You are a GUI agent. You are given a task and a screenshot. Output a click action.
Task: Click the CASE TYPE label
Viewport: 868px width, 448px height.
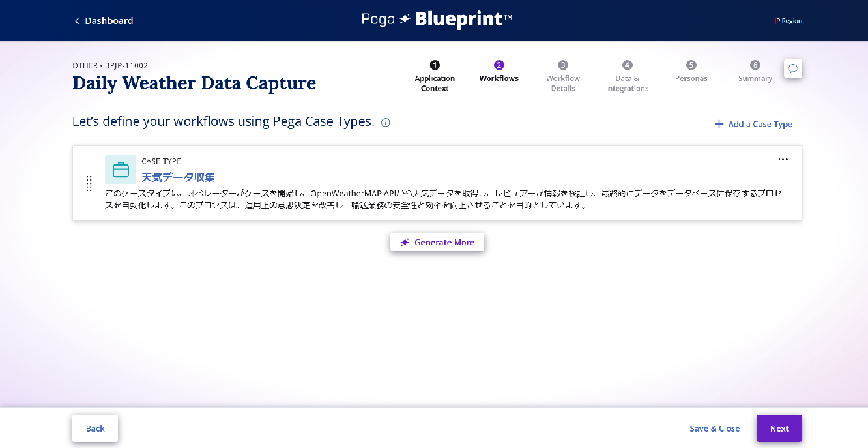point(161,161)
